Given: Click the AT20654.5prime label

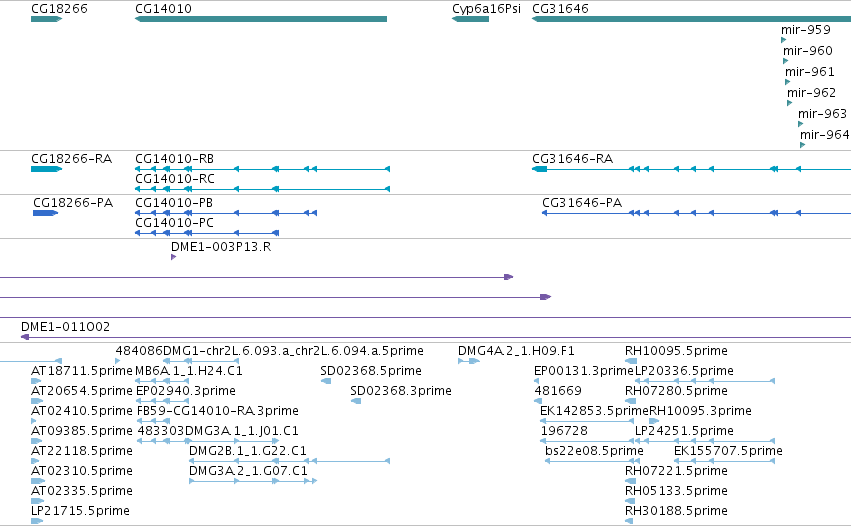Looking at the screenshot, I should [82, 391].
